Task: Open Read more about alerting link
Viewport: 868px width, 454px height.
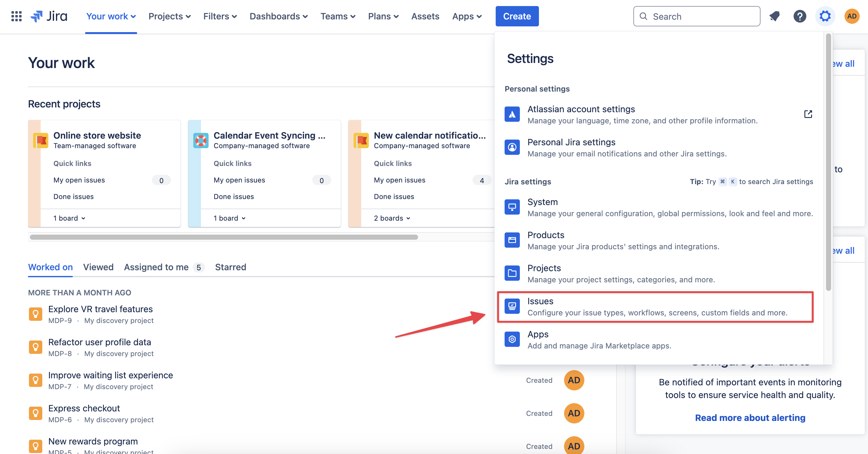Action: [x=750, y=418]
